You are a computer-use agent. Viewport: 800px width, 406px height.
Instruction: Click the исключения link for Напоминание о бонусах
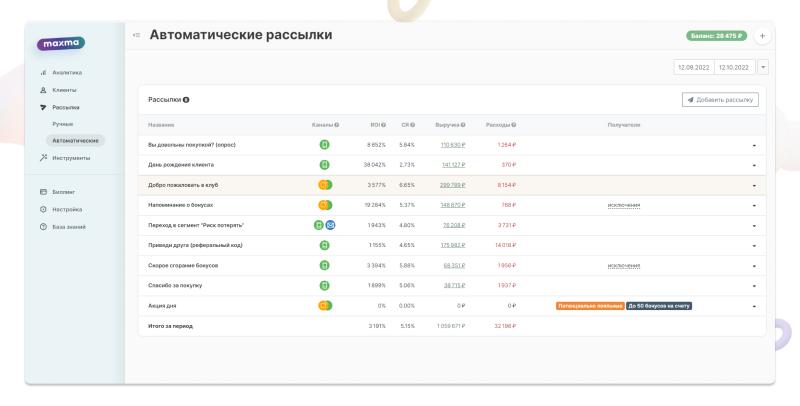(623, 205)
